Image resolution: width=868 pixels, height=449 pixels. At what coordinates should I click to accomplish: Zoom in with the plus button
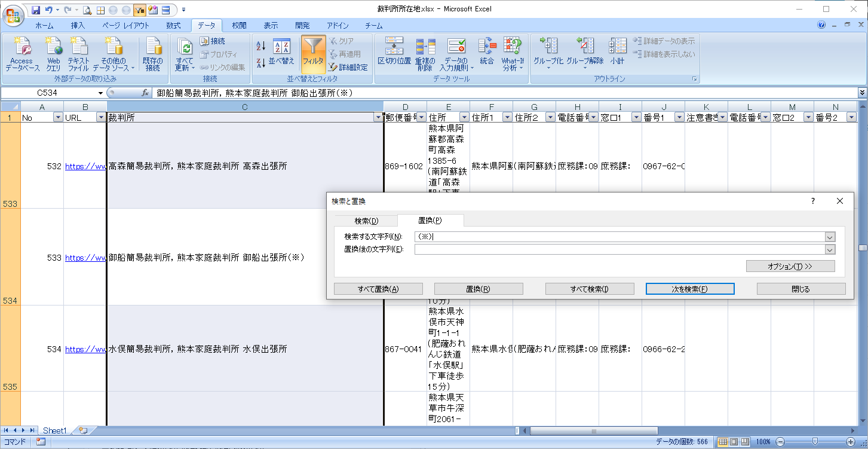coord(850,442)
